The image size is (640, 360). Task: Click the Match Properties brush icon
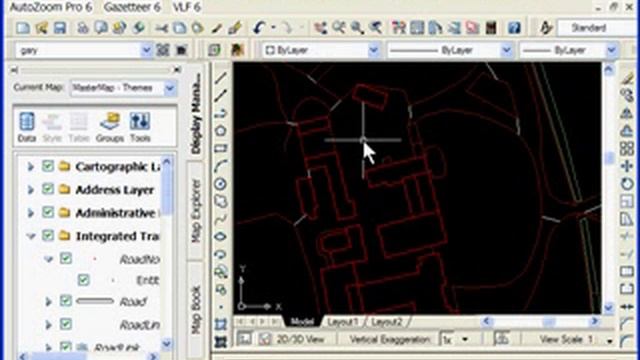235,28
